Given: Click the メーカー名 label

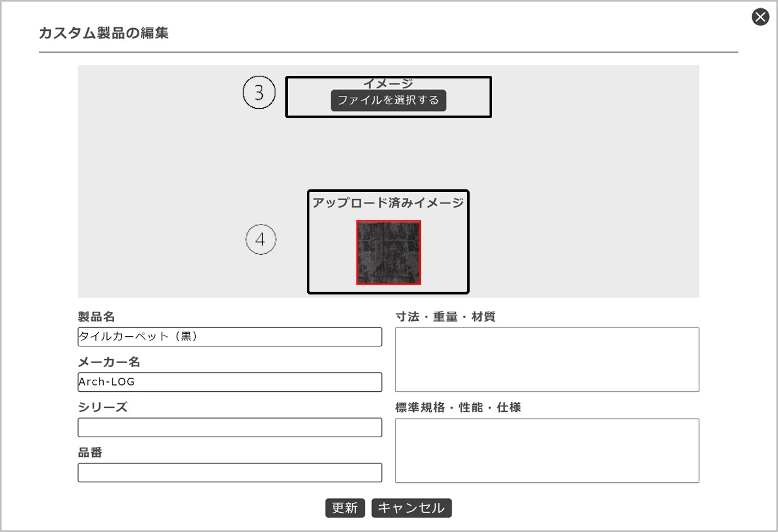Looking at the screenshot, I should 109,362.
